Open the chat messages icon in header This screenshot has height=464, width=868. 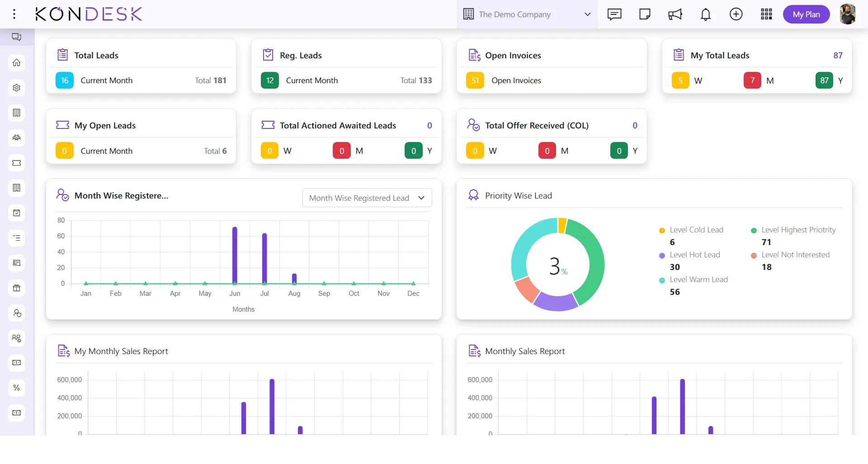tap(614, 14)
